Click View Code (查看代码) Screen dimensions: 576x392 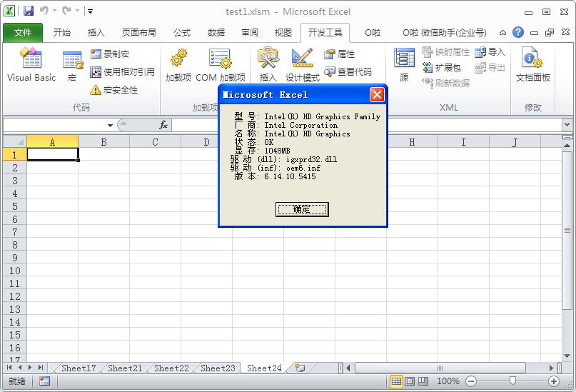tap(348, 71)
